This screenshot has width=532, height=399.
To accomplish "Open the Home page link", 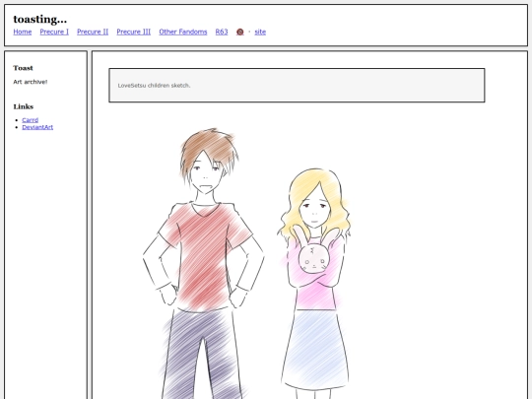I will tap(23, 32).
